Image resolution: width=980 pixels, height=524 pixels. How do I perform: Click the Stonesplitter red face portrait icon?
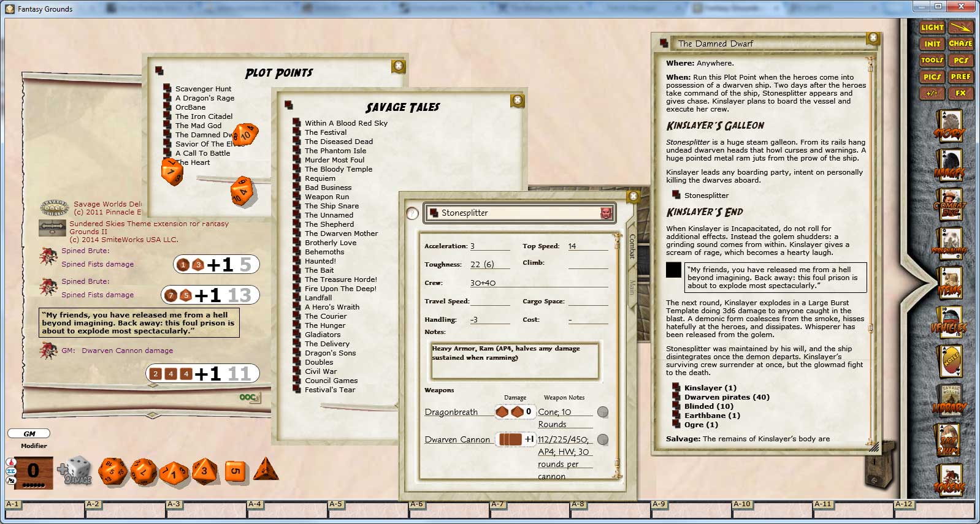point(606,213)
